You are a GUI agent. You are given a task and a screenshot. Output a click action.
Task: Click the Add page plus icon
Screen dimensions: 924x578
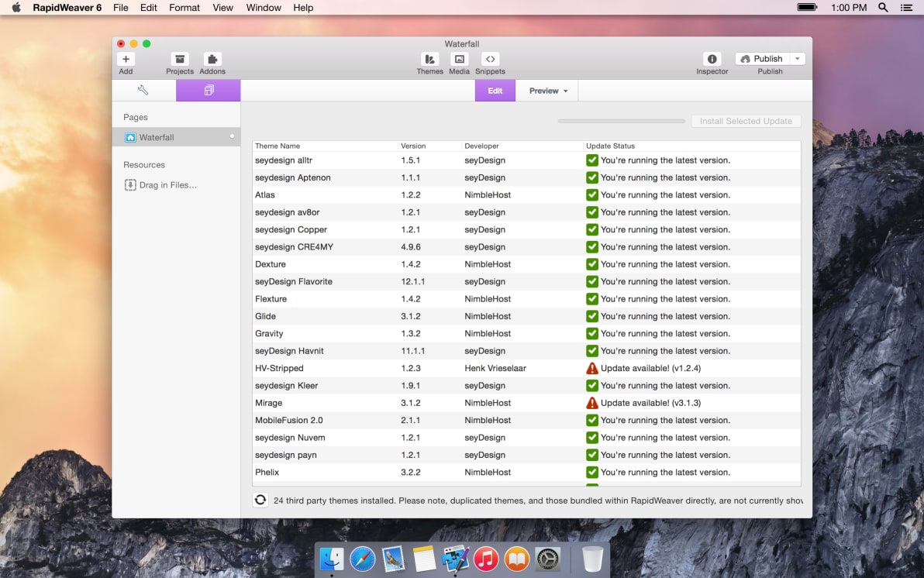click(x=126, y=59)
